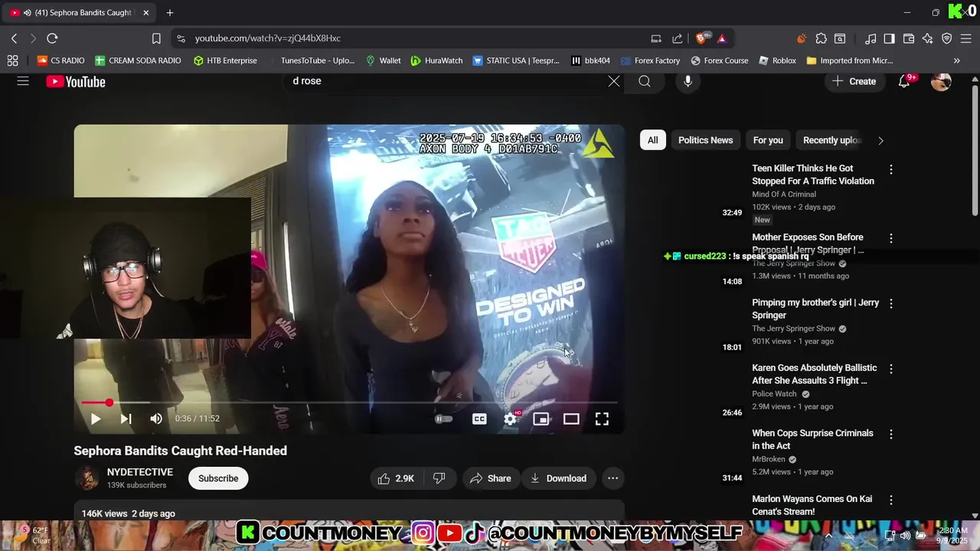
Task: Subscribe to the NYDETECTIVE channel
Action: 218,478
